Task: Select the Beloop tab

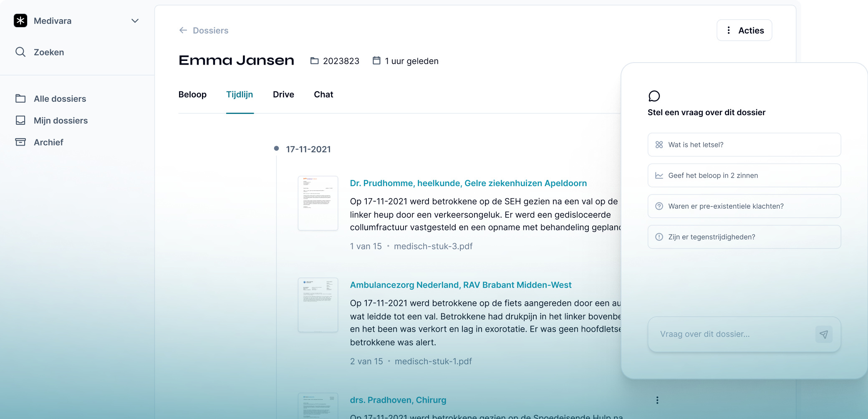Action: pos(192,95)
